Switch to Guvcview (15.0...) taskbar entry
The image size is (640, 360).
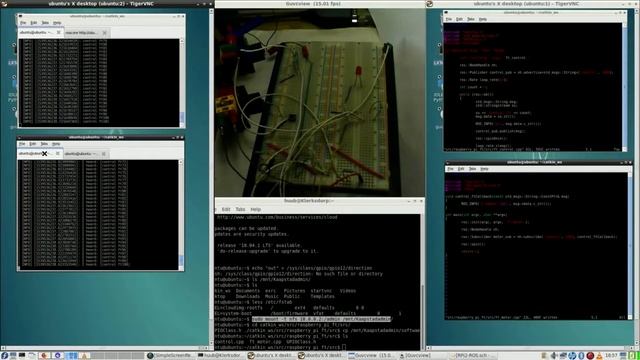(x=371, y=356)
